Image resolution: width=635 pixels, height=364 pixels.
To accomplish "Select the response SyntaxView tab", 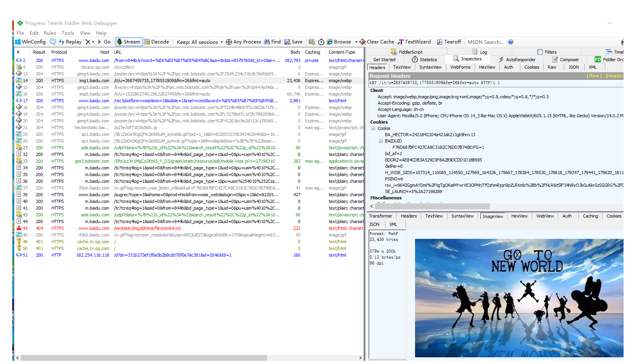I will click(x=462, y=216).
